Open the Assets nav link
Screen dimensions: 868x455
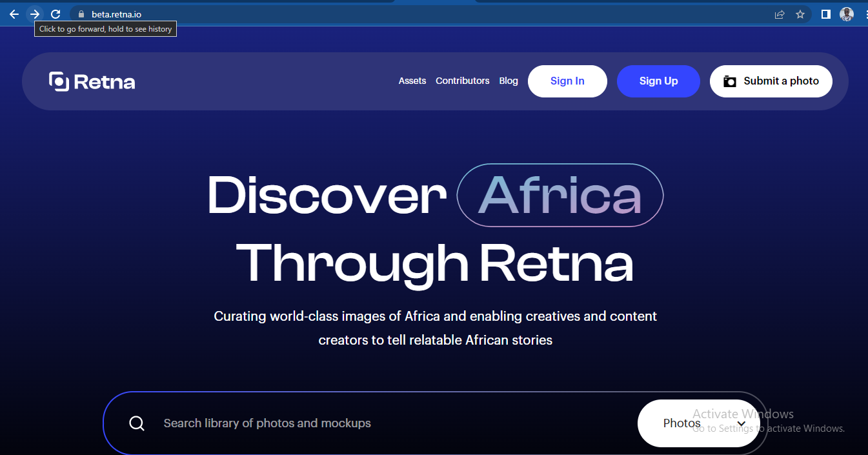click(x=412, y=81)
